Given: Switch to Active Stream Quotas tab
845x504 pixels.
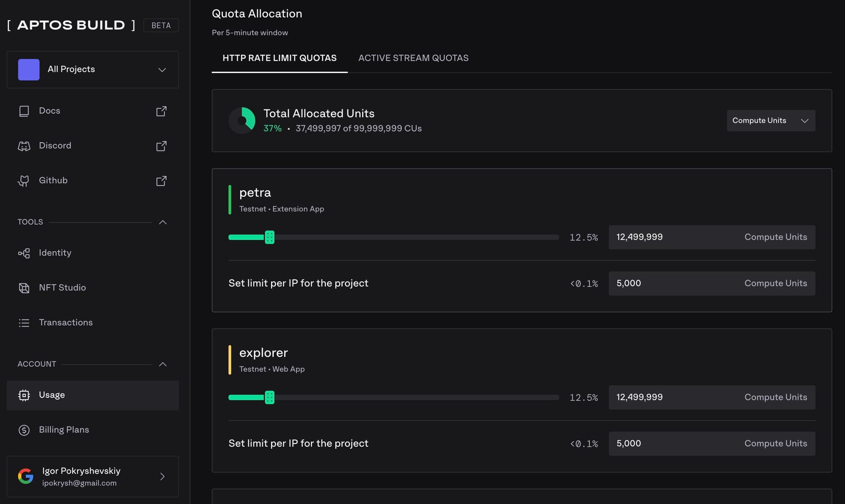Looking at the screenshot, I should [x=413, y=58].
